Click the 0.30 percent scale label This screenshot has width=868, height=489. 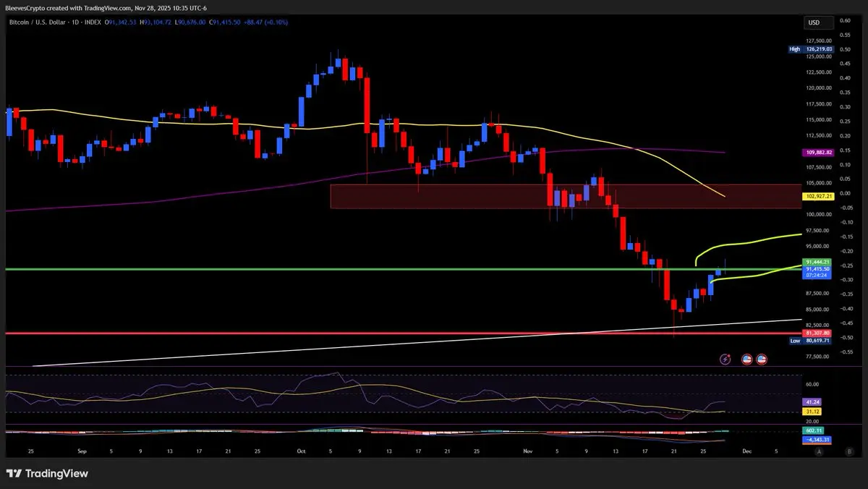point(846,106)
